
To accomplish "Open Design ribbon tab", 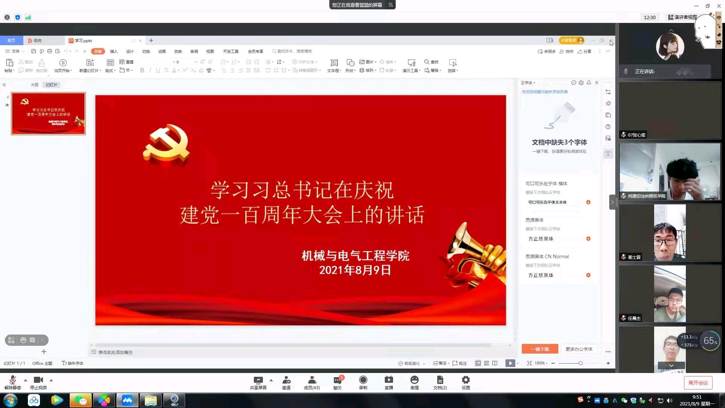I will pos(130,51).
